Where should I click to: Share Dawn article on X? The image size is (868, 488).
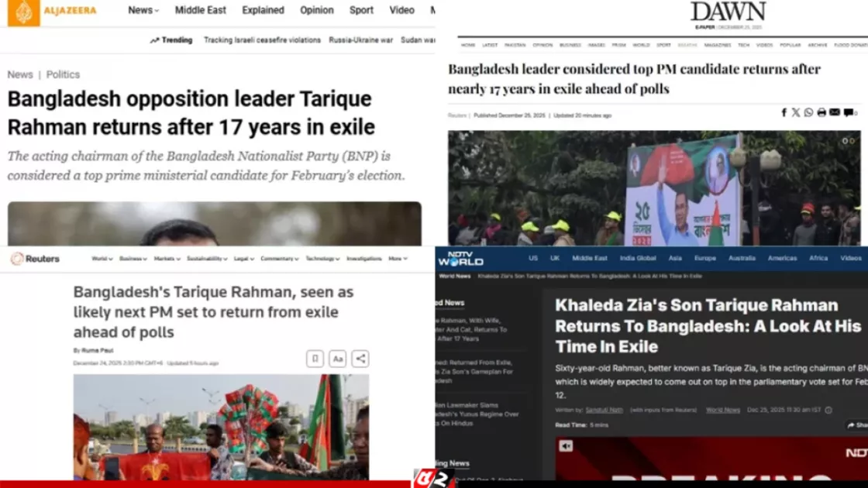click(x=796, y=113)
